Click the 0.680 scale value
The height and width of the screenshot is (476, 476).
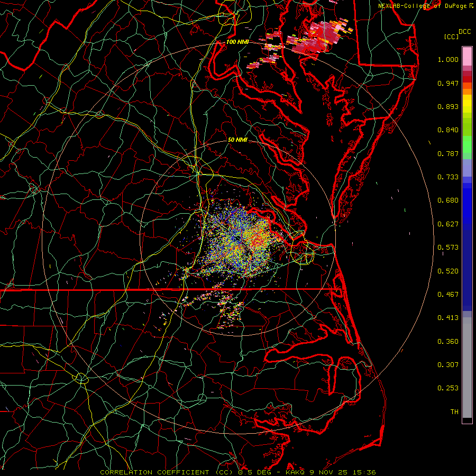[448, 200]
